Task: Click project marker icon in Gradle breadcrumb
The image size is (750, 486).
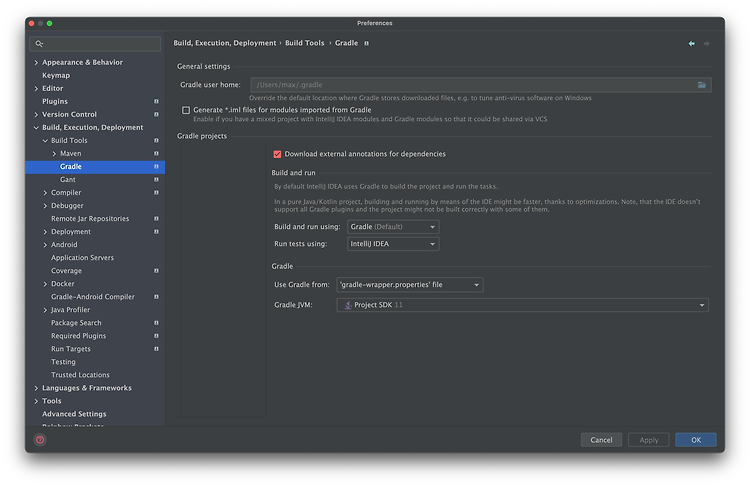Action: [366, 43]
